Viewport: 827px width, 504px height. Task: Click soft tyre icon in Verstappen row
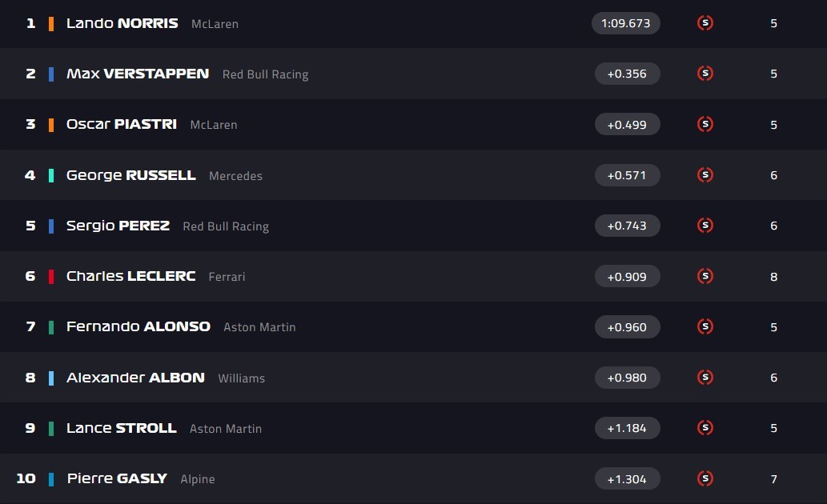[x=705, y=74]
